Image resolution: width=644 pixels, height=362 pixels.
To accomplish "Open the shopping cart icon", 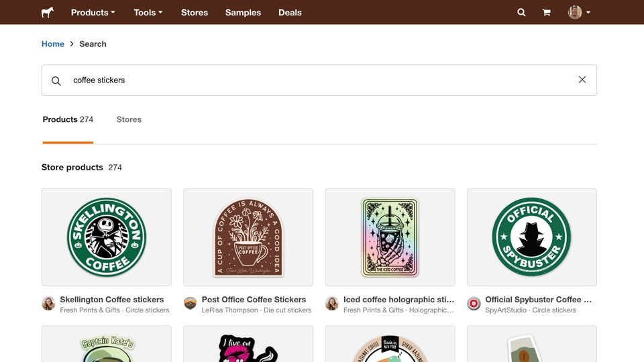I will pos(546,12).
